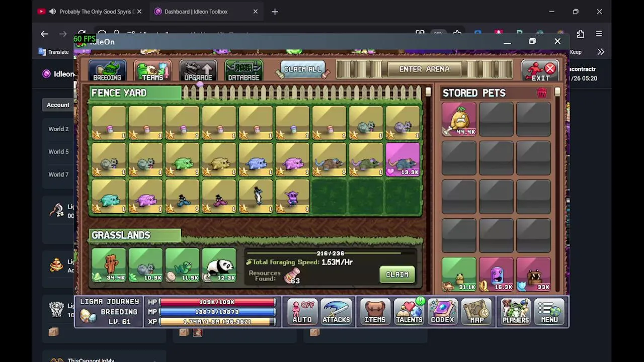Viewport: 644px width, 362px height.
Task: Select the stored pet with 31.1K power
Action: click(x=459, y=274)
